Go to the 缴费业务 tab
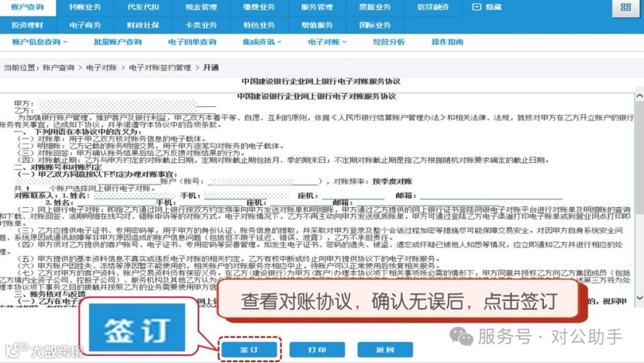 tap(259, 7)
